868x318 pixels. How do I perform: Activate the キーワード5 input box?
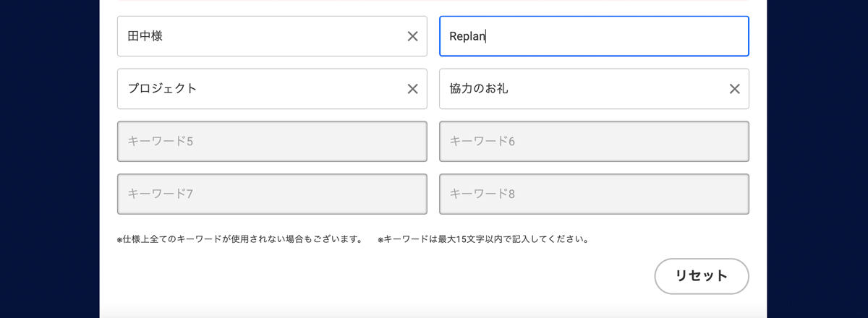[272, 141]
